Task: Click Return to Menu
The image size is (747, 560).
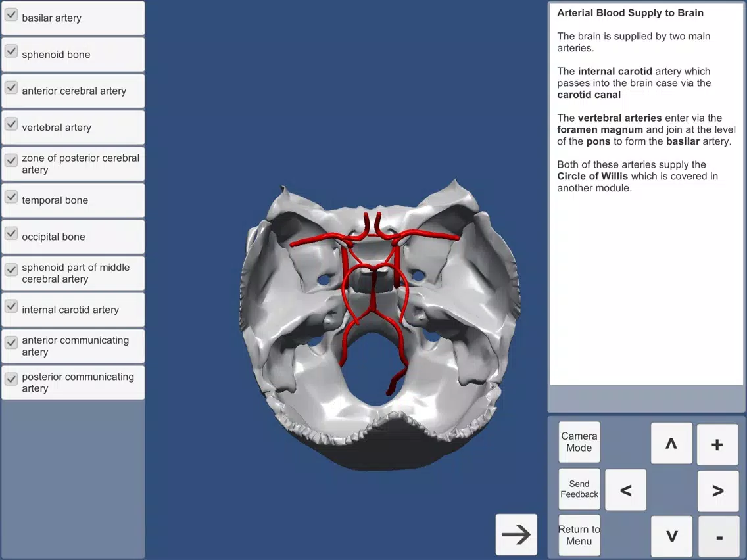Action: pos(579,535)
